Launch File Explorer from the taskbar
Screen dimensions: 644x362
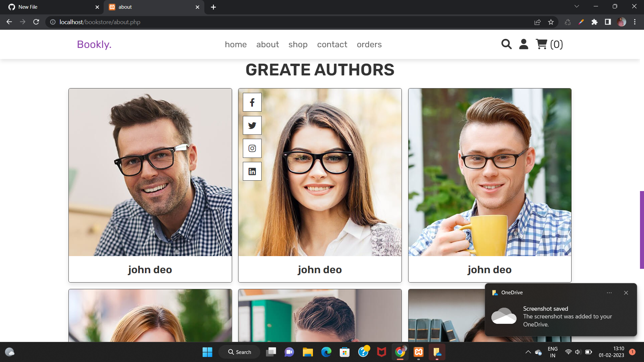pyautogui.click(x=308, y=352)
